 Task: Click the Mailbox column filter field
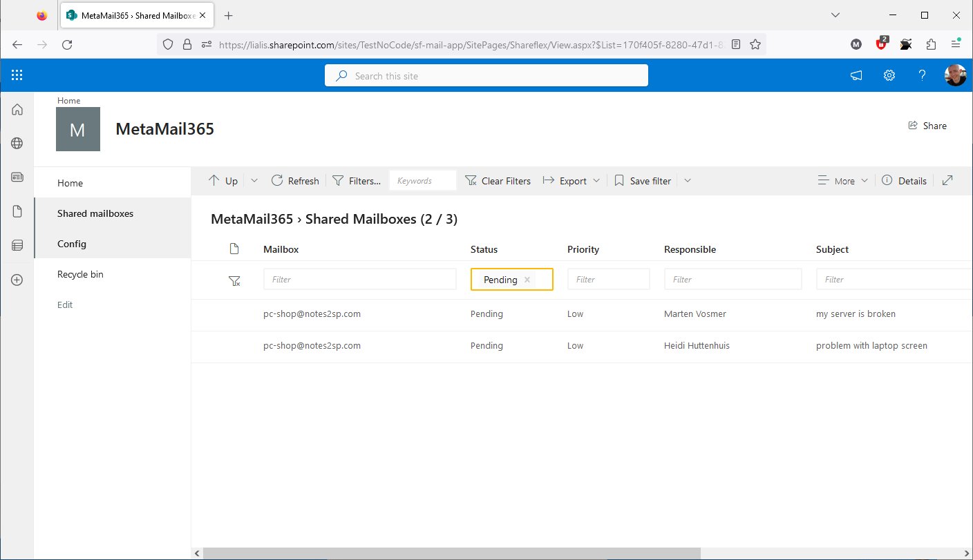tap(360, 280)
